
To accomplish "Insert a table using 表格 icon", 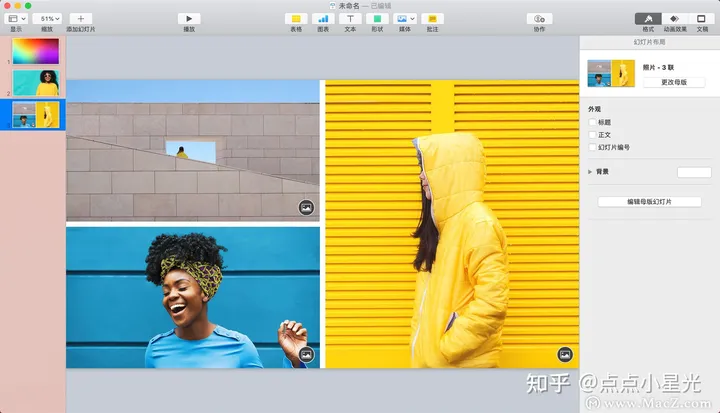I will tap(295, 18).
